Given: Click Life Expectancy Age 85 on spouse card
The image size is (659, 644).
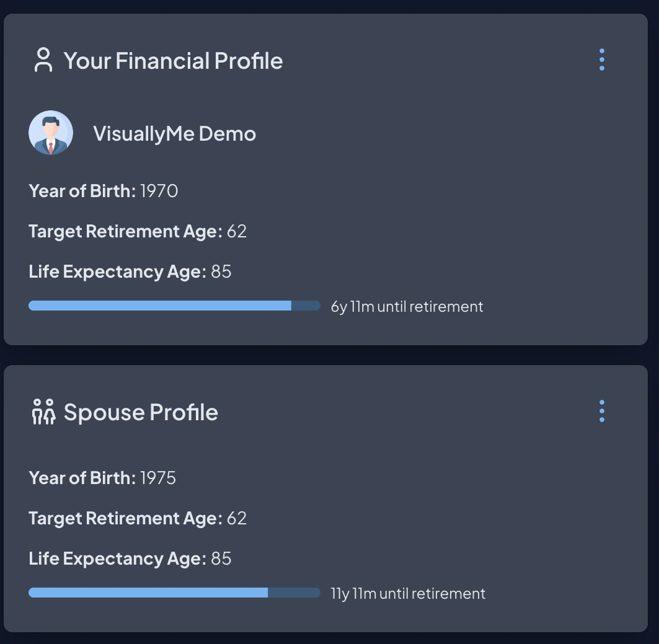Looking at the screenshot, I should 221,558.
